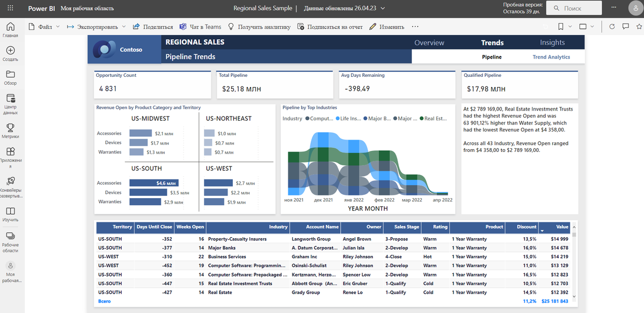The width and height of the screenshot is (644, 313).
Task: Open Центр данных in the sidebar
Action: [x=10, y=104]
